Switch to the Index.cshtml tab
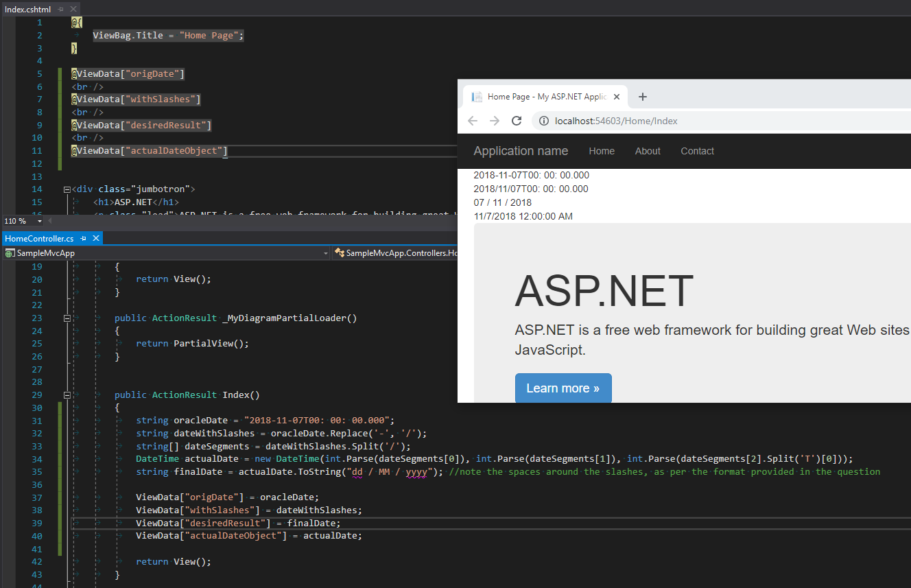The width and height of the screenshot is (911, 588). (x=28, y=9)
